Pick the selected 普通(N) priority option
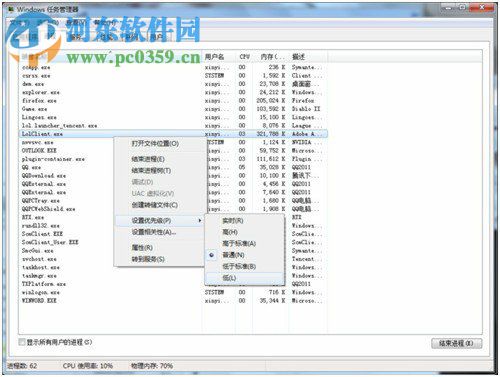The width and height of the screenshot is (500, 377). 233,255
